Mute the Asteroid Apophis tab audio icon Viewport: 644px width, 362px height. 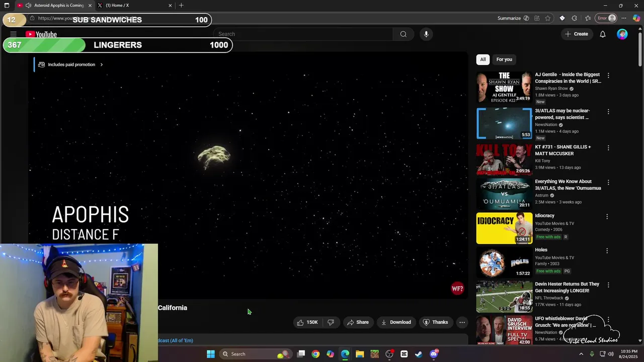pyautogui.click(x=28, y=6)
